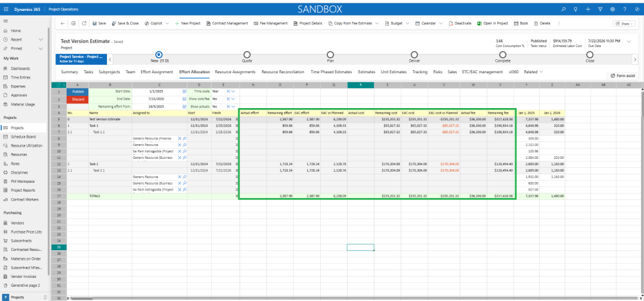Open the Copilot icon at the top right

(637, 9)
